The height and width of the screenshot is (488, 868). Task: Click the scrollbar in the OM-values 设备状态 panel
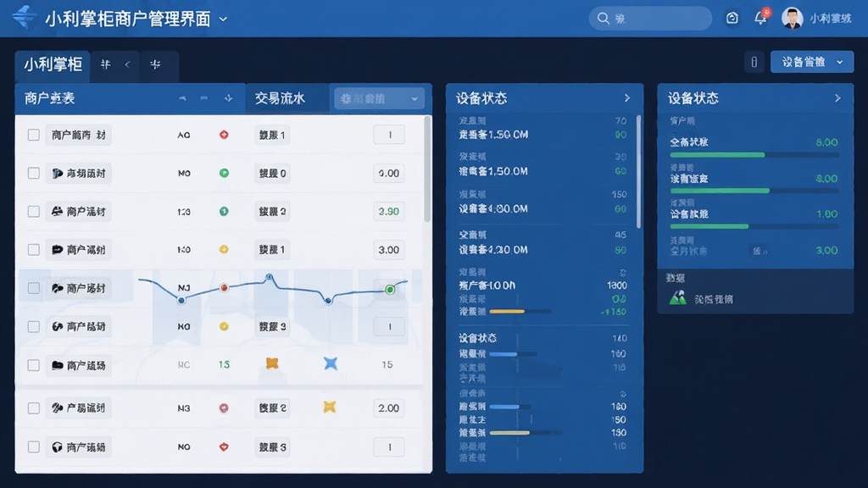click(638, 171)
